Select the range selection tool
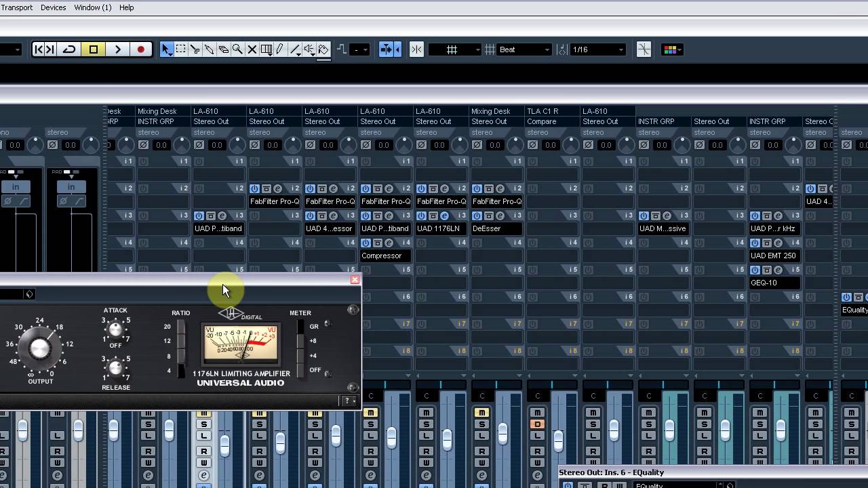 [181, 49]
